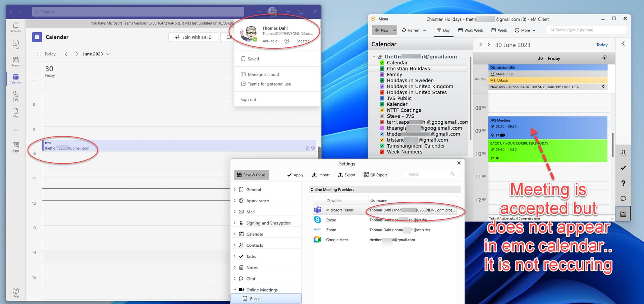This screenshot has height=304, width=644.
Task: Toggle Family calendar checkbox
Action: (x=382, y=74)
